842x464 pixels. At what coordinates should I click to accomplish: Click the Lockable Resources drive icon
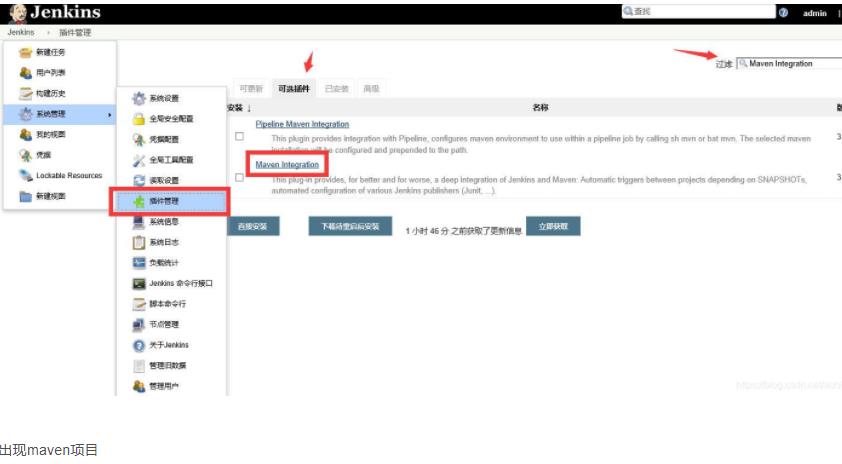[26, 175]
